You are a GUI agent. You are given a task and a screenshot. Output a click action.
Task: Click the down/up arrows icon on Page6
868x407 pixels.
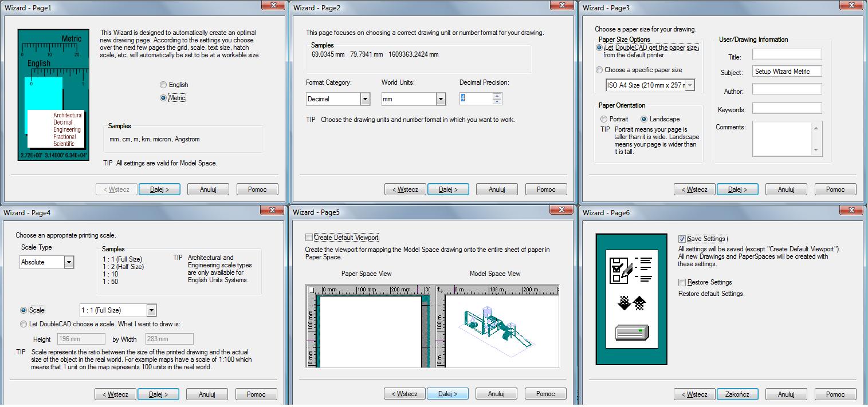[631, 303]
